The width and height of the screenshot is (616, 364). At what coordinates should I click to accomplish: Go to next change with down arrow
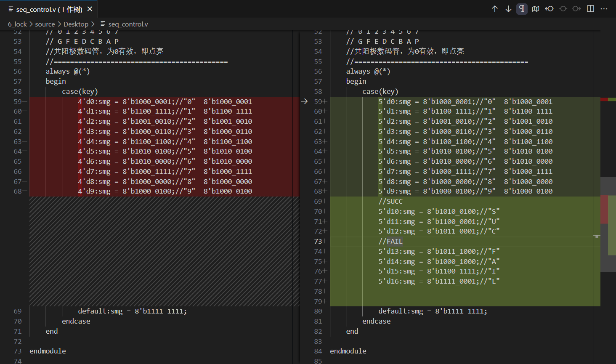[x=508, y=9]
